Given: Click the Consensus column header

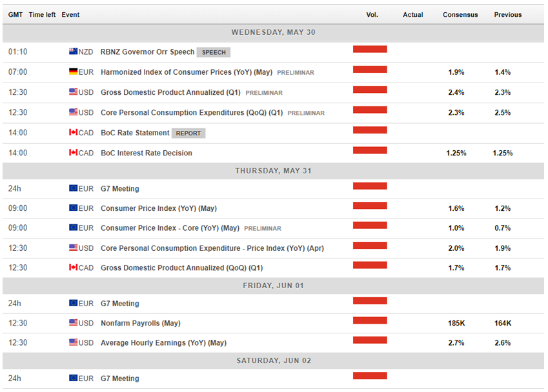Looking at the screenshot, I should click(460, 15).
